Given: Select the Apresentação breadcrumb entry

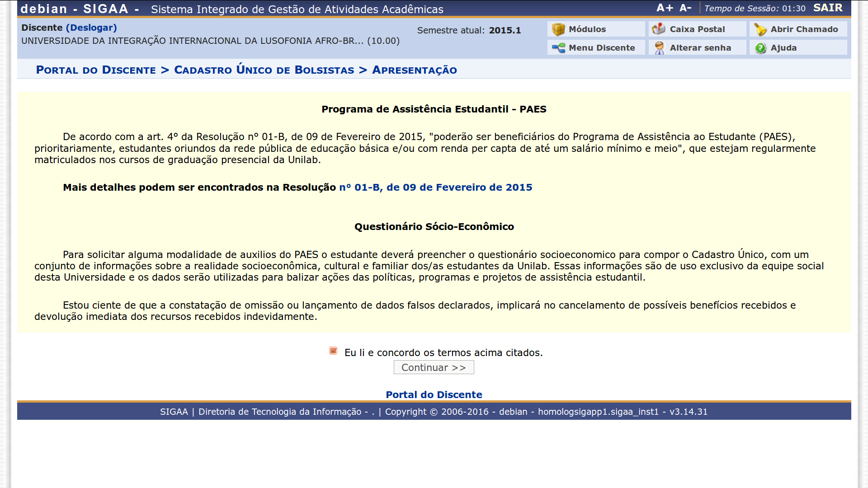Looking at the screenshot, I should click(415, 70).
